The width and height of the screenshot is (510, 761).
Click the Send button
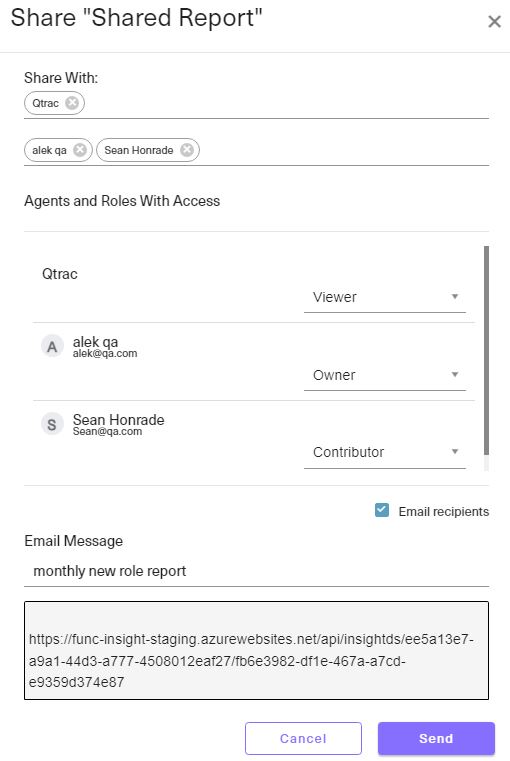point(436,738)
